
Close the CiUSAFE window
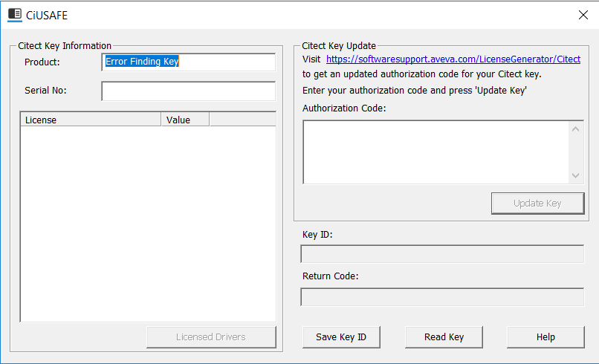point(583,15)
